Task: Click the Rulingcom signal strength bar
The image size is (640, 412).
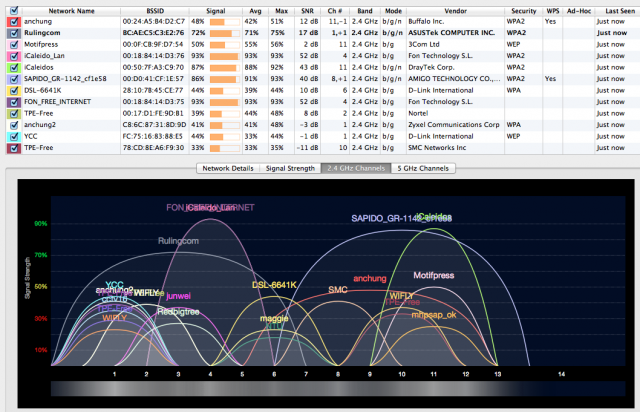Action: pos(225,33)
